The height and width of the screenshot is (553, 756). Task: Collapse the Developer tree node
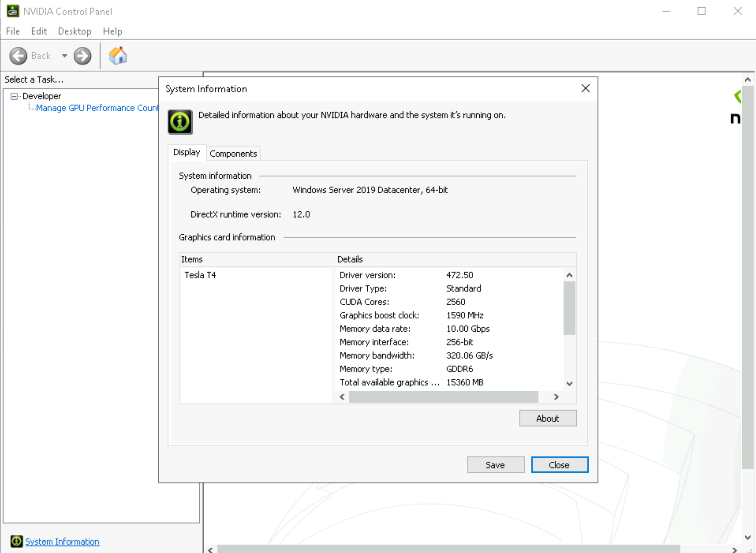[x=14, y=96]
